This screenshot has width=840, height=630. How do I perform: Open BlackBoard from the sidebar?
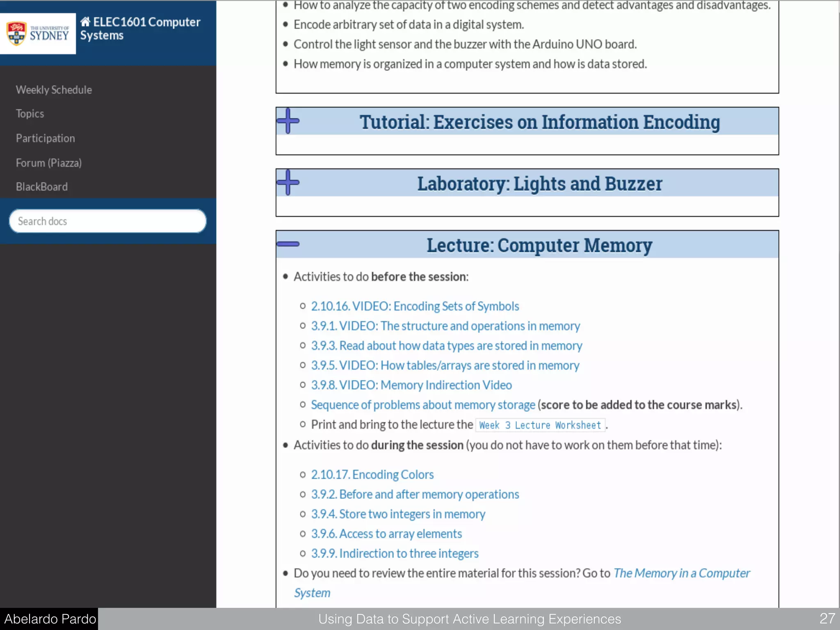point(42,187)
